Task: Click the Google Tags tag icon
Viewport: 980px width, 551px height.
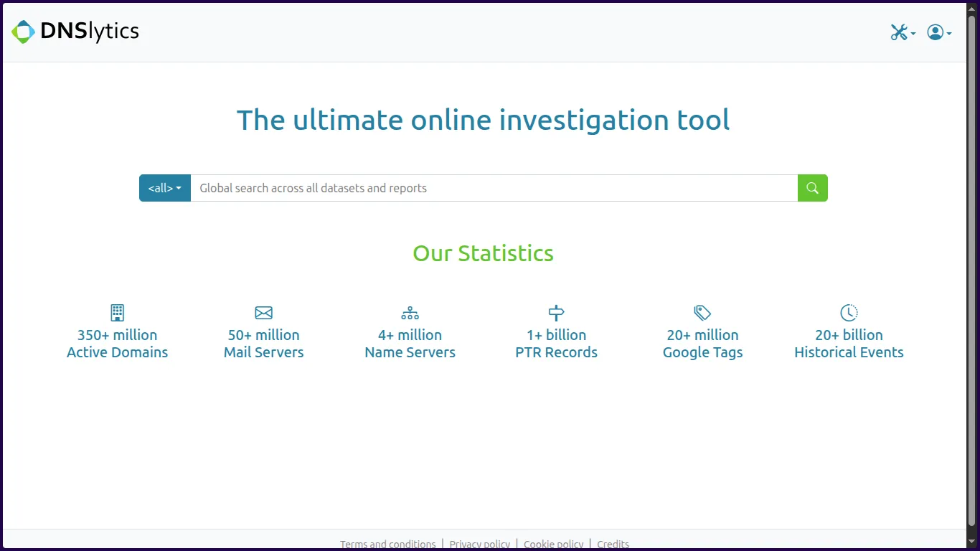Action: click(x=702, y=313)
